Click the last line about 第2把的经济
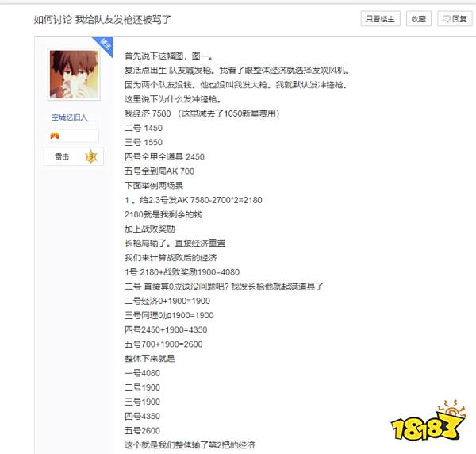 coord(190,445)
